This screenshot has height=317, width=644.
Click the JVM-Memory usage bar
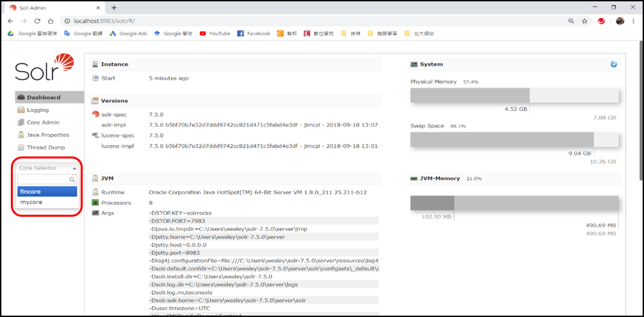(x=515, y=204)
